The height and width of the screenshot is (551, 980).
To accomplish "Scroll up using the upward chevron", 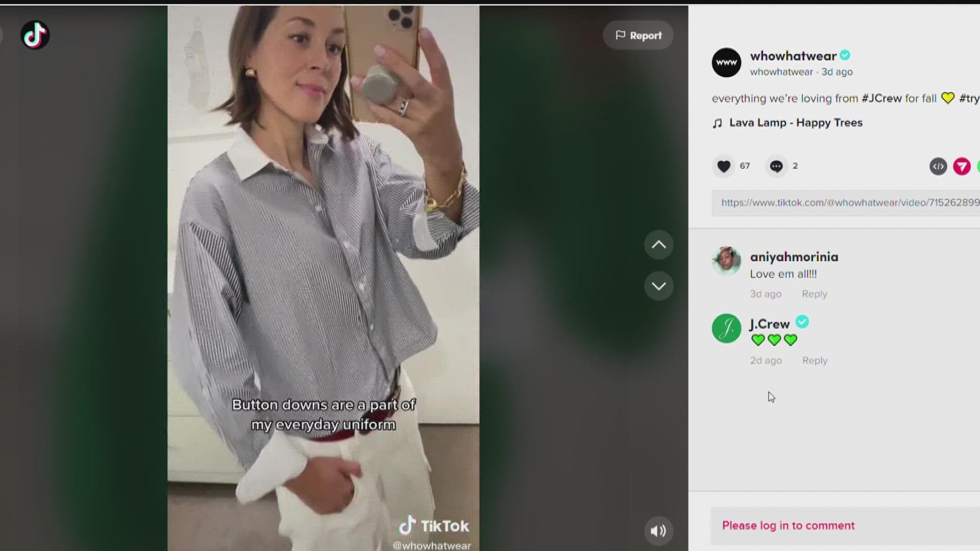I will (658, 244).
